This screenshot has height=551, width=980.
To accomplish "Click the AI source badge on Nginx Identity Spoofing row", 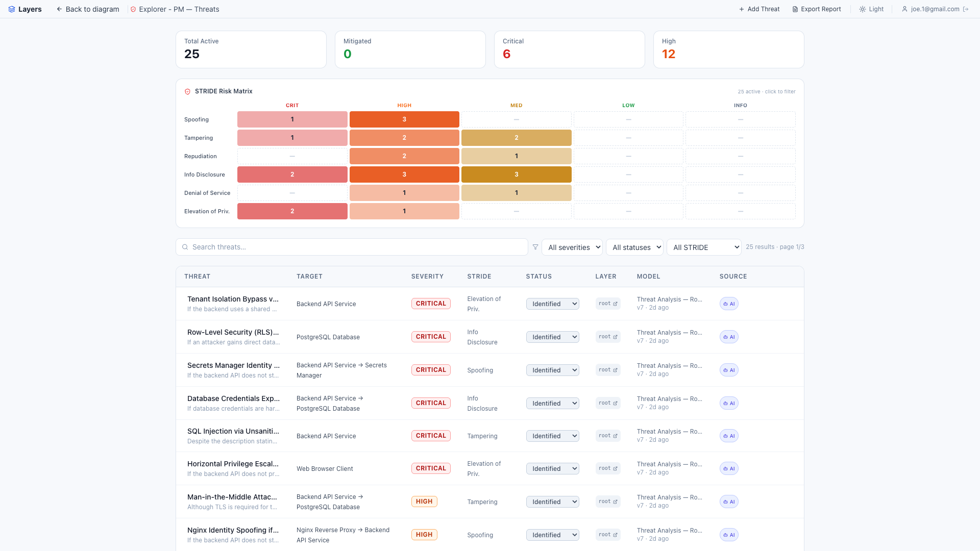I will (729, 535).
